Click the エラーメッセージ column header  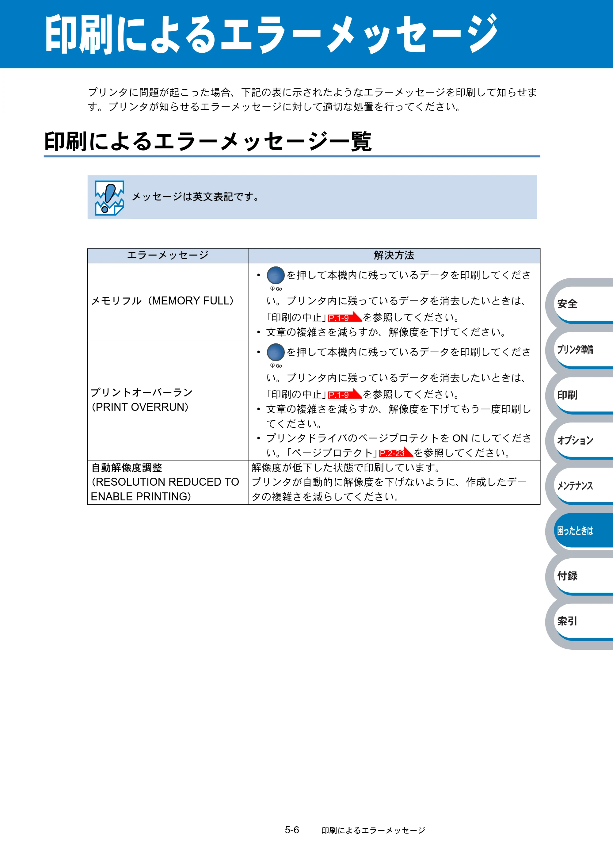coord(168,255)
